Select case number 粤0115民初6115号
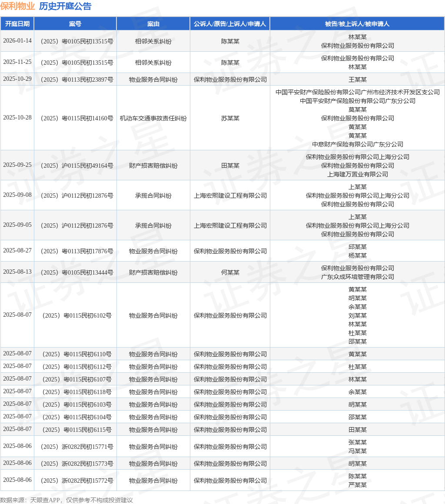Viewport: 445px width, 504px height. (76, 429)
